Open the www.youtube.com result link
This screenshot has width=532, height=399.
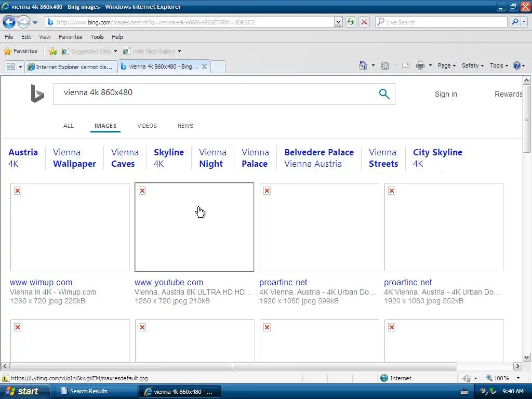[x=169, y=282]
